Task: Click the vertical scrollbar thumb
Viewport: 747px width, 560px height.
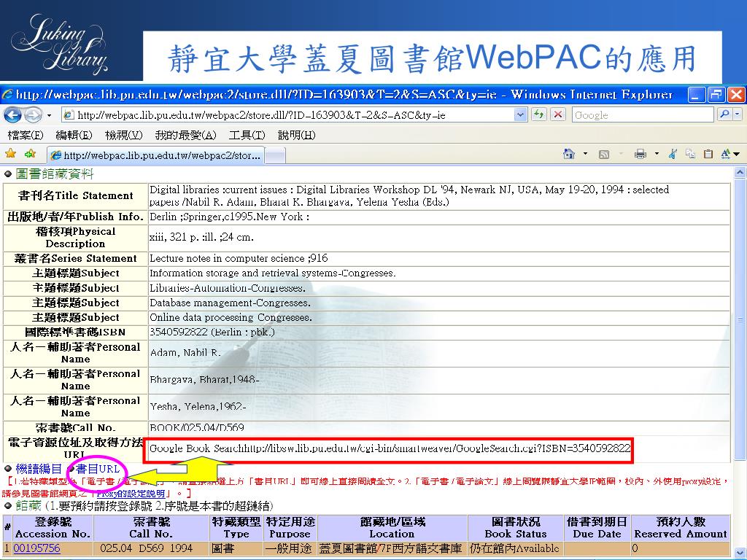Action: [740, 319]
